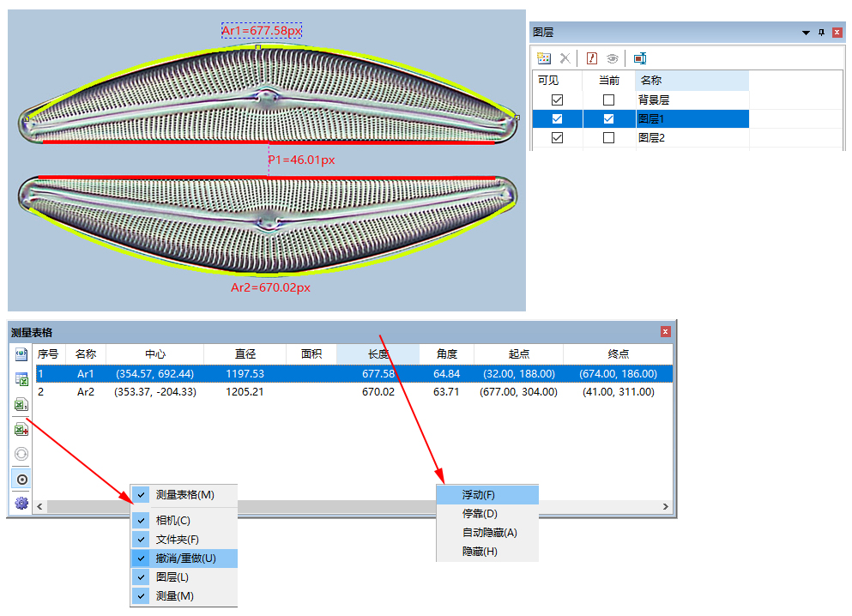Click 当前 header in layers list
Screen dimensions: 852x616
pos(608,81)
